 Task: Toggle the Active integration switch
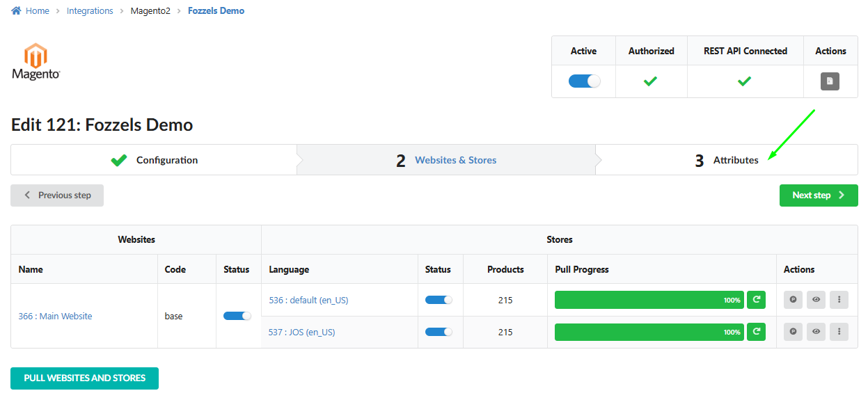(584, 81)
